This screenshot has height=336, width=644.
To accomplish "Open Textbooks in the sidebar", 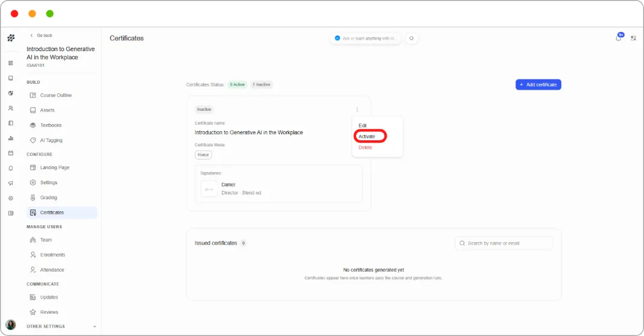I will [x=61, y=125].
